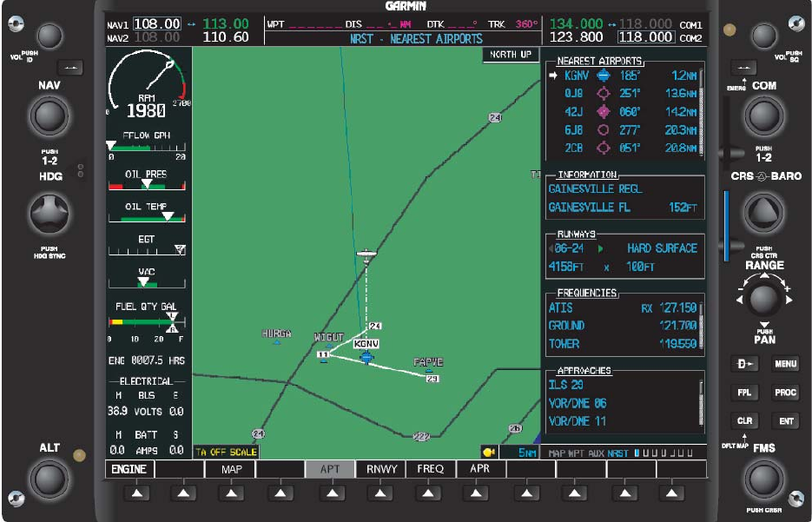Push the CLR key
Screen dimensions: 812x522
point(744,420)
